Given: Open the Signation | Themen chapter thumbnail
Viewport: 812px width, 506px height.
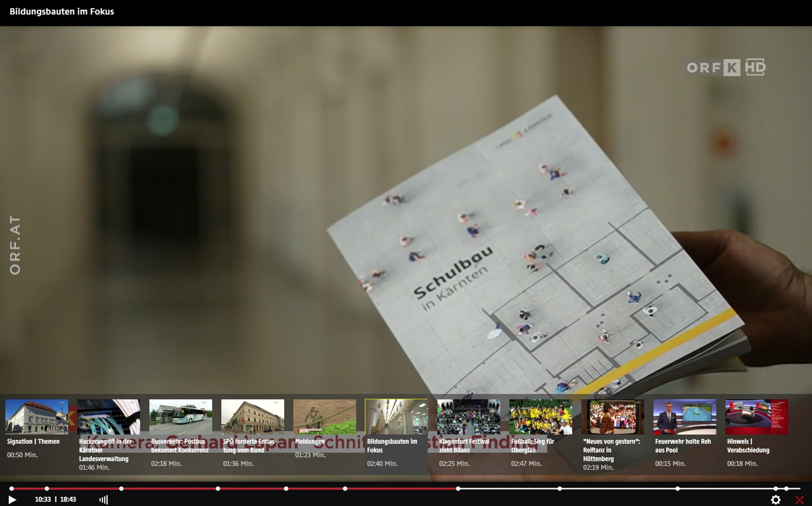Looking at the screenshot, I should (37, 417).
